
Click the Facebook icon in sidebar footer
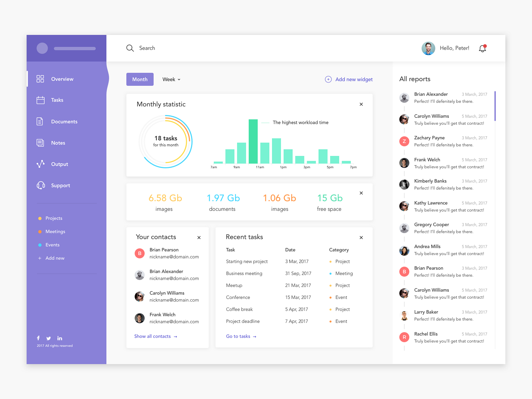click(38, 338)
